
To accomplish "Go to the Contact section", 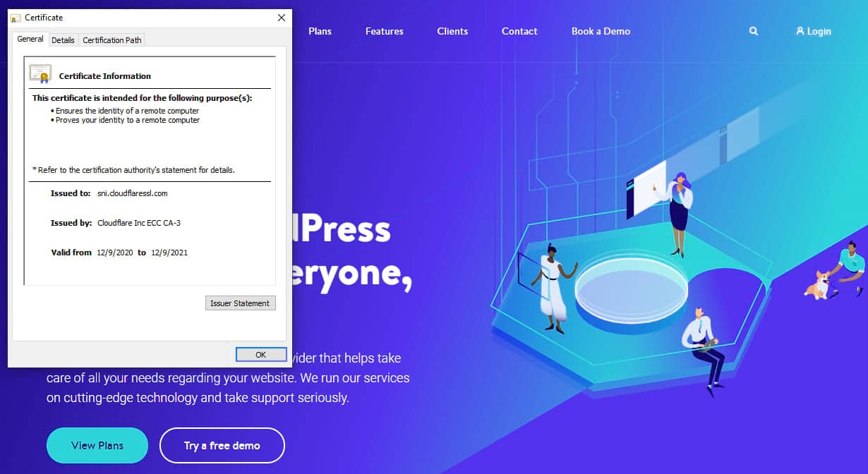I will 519,31.
